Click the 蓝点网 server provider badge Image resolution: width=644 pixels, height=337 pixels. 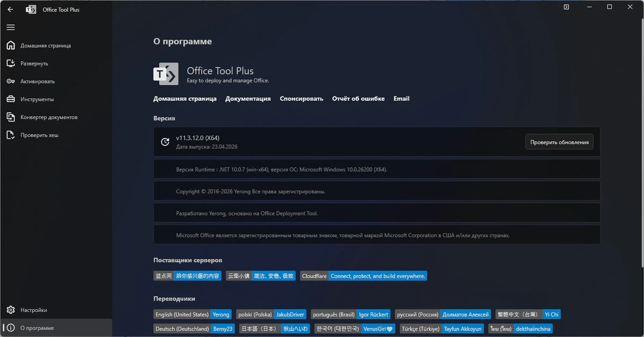tap(187, 276)
